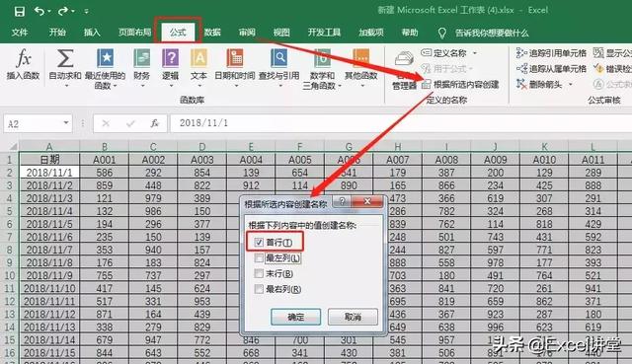
Task: Click the 日期 cell in A1
Action: [x=49, y=160]
